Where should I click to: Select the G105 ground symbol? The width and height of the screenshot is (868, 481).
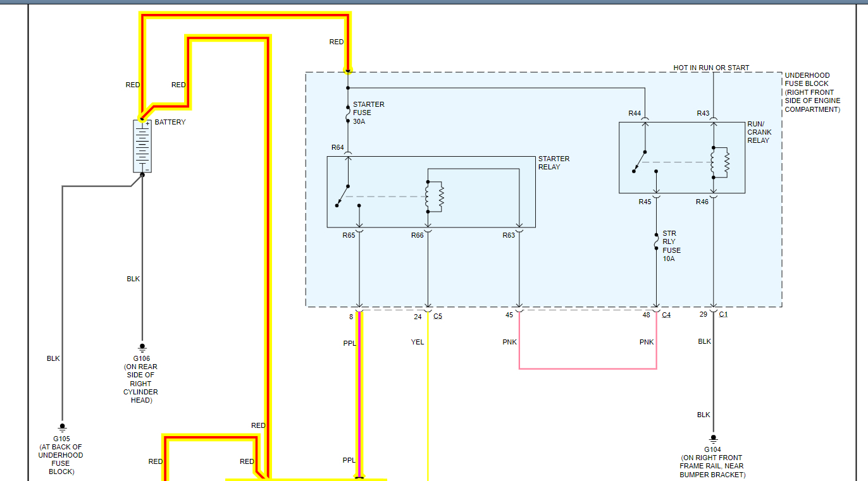click(x=62, y=427)
